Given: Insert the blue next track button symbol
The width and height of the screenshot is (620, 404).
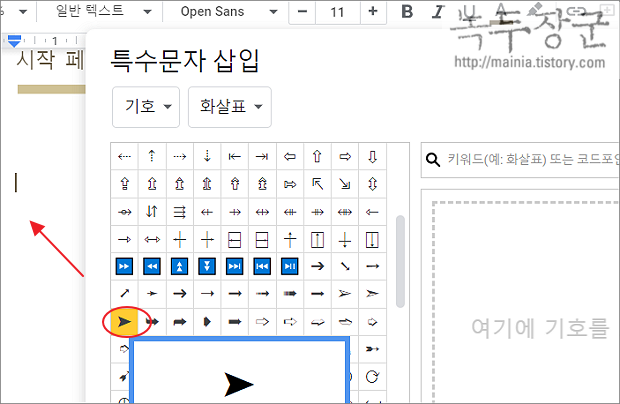Looking at the screenshot, I should pos(234,266).
